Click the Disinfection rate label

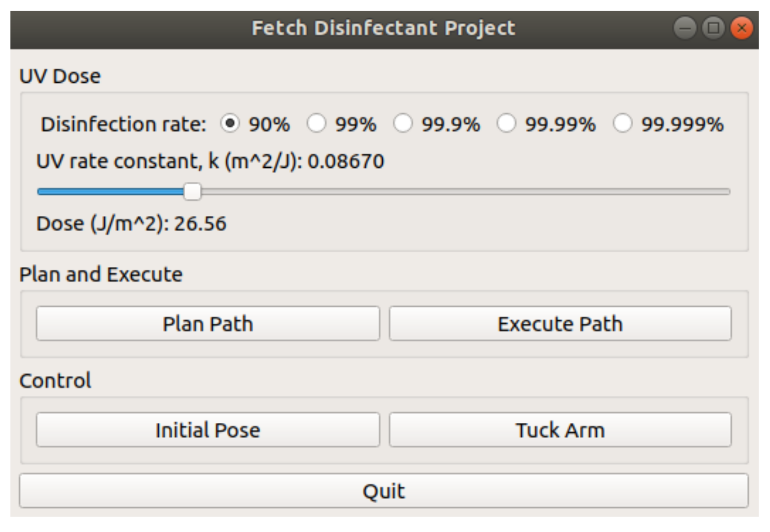tap(123, 124)
